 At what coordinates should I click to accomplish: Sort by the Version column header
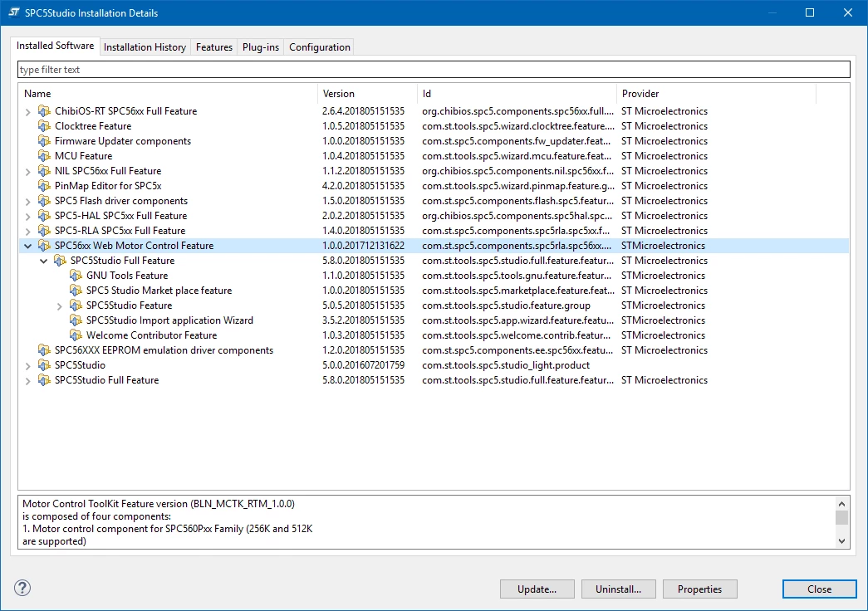coord(368,94)
